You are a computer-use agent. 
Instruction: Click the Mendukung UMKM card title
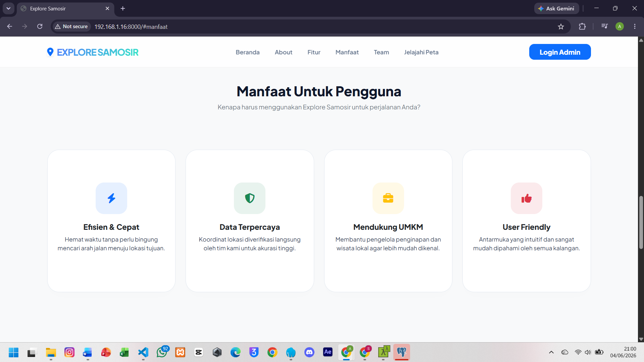tap(388, 227)
